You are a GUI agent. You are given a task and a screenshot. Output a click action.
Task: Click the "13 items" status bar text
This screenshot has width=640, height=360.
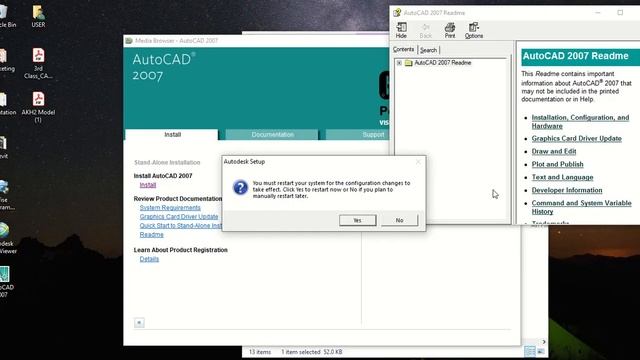260,352
